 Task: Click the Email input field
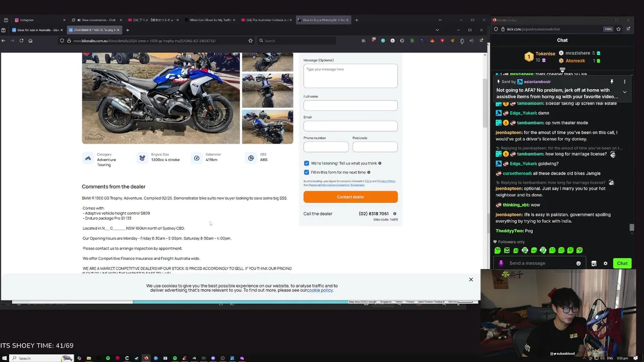(x=350, y=126)
